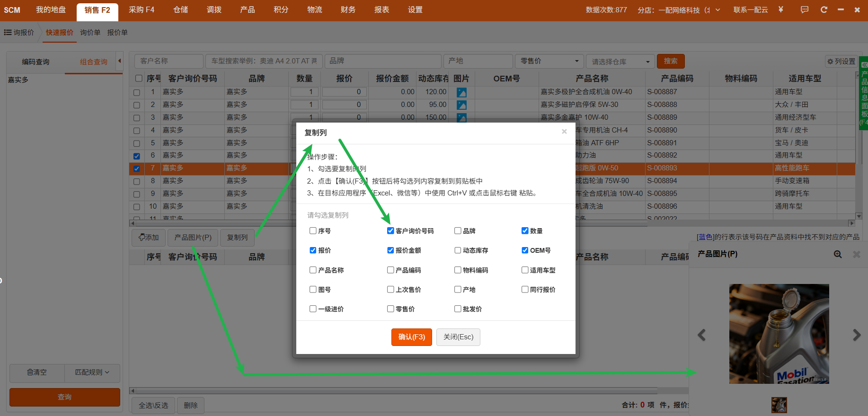This screenshot has height=416, width=868.
Task: Click the refresh icon in top bar
Action: tap(824, 9)
